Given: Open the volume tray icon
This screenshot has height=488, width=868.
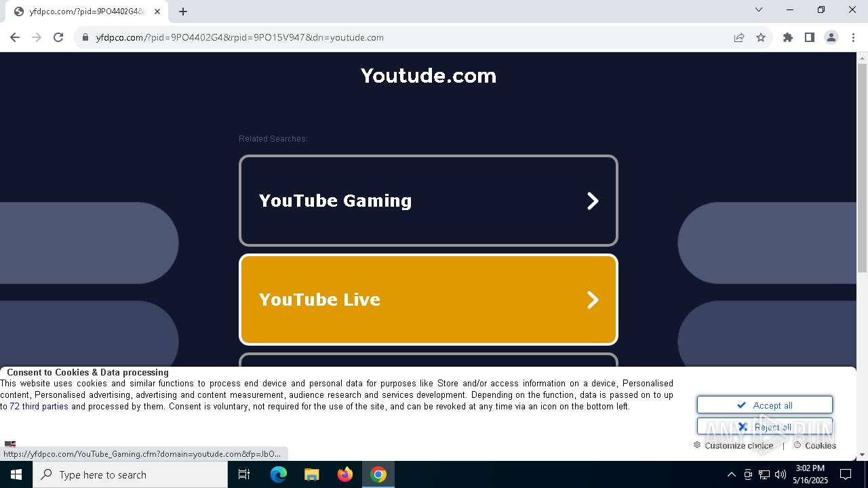Looking at the screenshot, I should 781,474.
